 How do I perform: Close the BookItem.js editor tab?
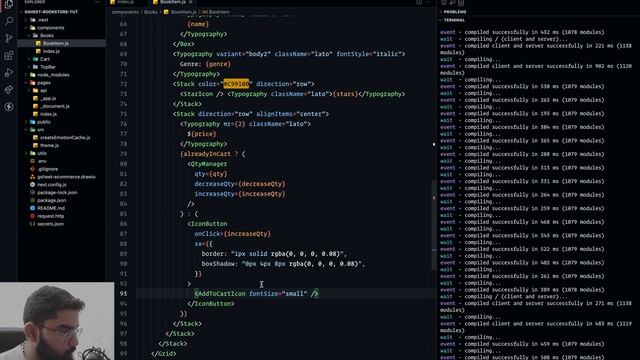(x=191, y=2)
